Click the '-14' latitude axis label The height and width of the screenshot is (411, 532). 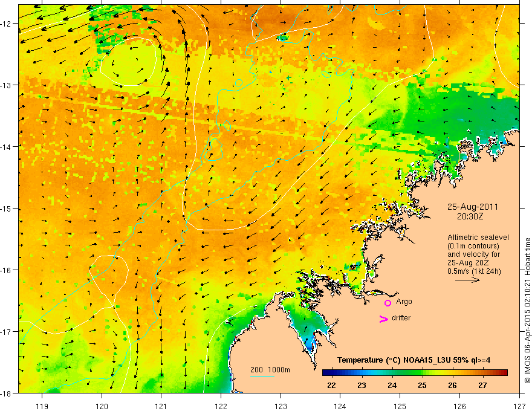point(7,147)
